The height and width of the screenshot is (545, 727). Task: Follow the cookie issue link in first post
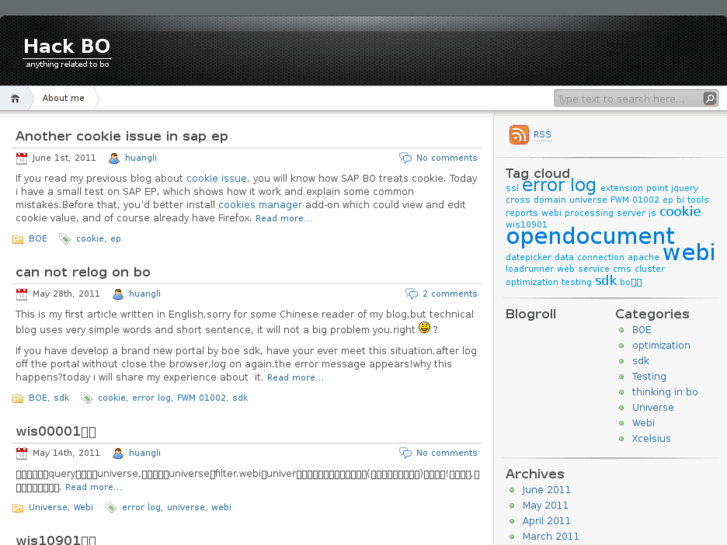point(217,178)
